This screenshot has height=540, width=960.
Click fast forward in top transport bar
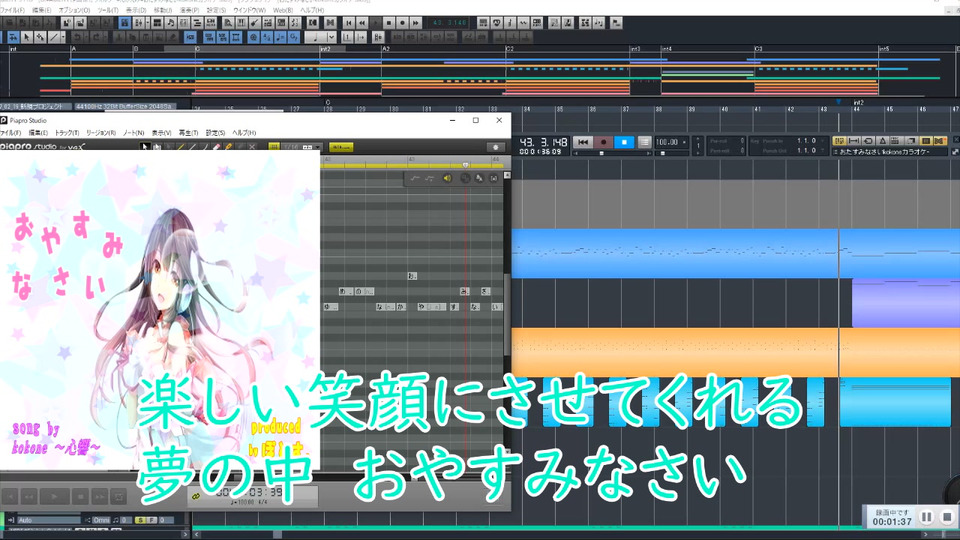[x=416, y=23]
